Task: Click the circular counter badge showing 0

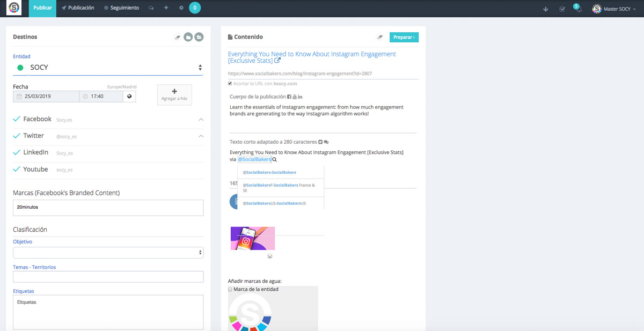Action: point(195,8)
